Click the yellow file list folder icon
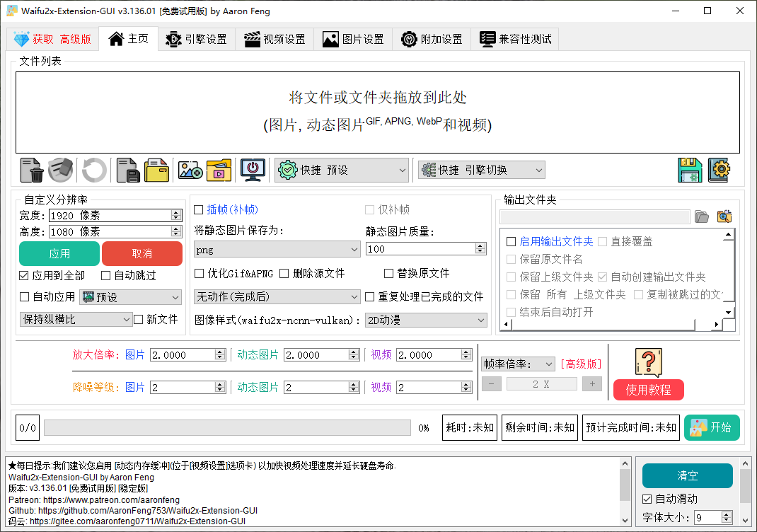This screenshot has height=532, width=757. pyautogui.click(x=156, y=170)
